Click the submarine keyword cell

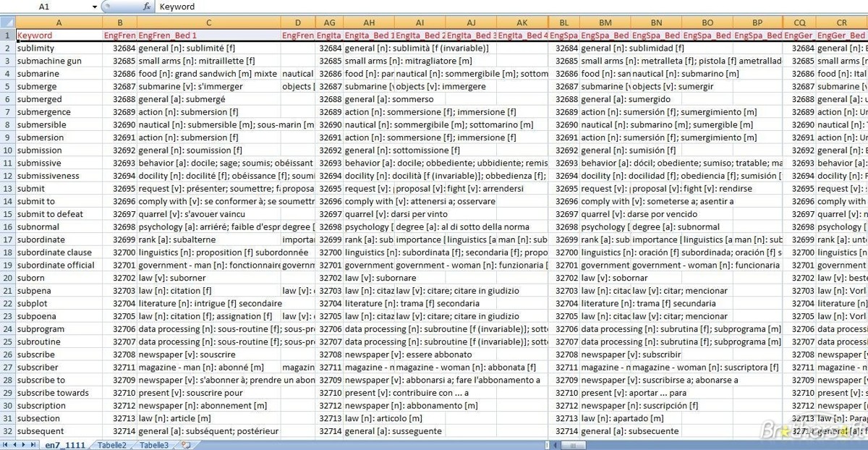59,74
